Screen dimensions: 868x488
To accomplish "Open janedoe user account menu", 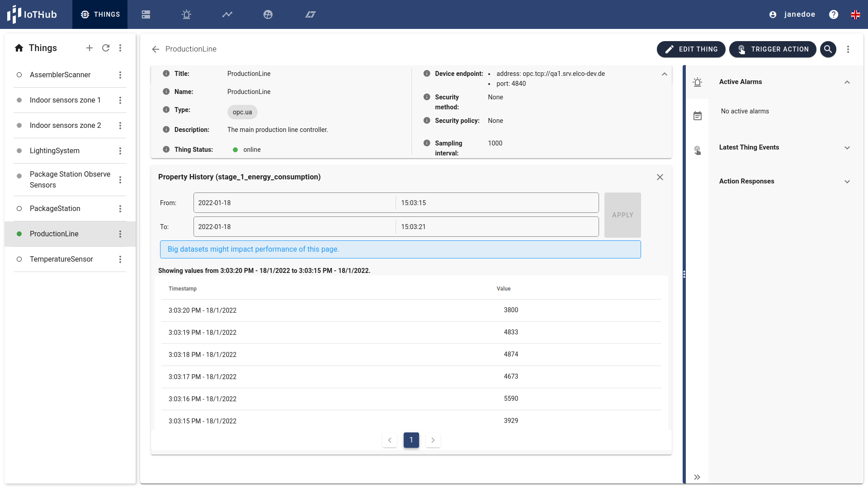I will point(792,14).
